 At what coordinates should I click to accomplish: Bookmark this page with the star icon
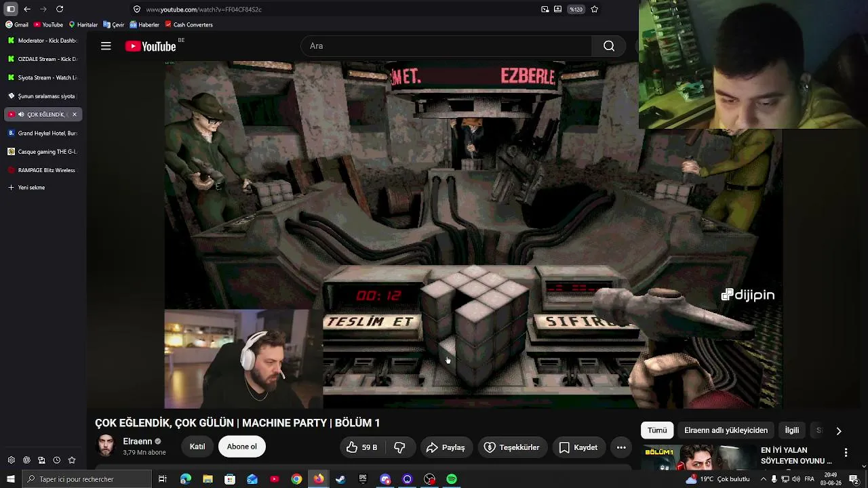tap(595, 9)
